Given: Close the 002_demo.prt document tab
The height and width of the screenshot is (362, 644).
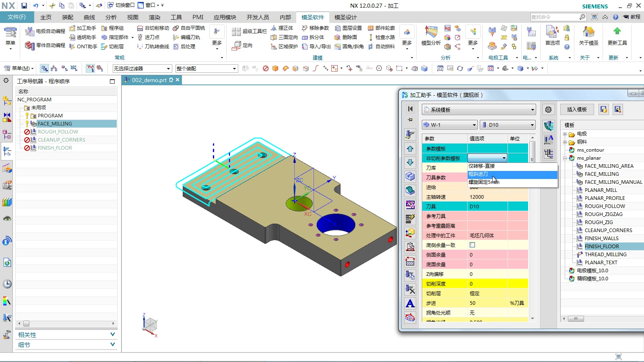Looking at the screenshot, I should click(x=178, y=80).
